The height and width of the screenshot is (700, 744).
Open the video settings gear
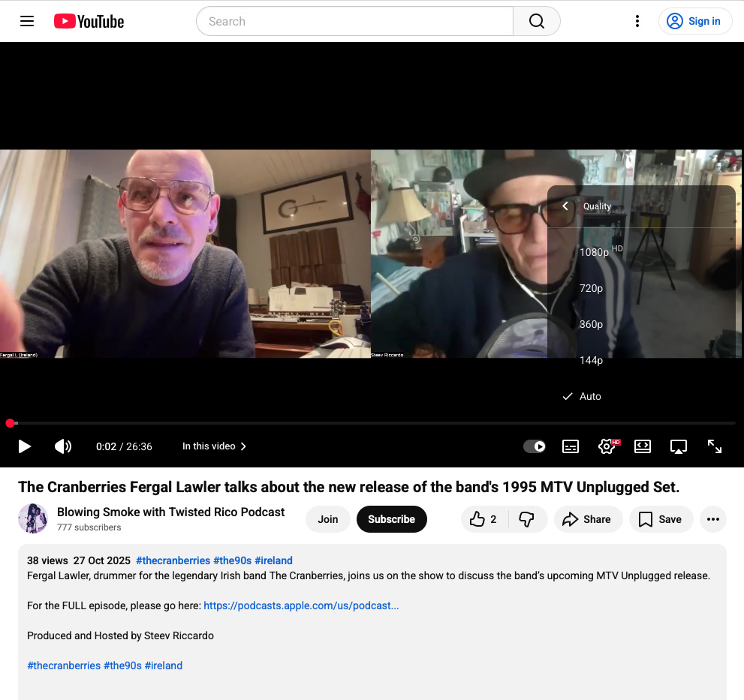coord(607,446)
